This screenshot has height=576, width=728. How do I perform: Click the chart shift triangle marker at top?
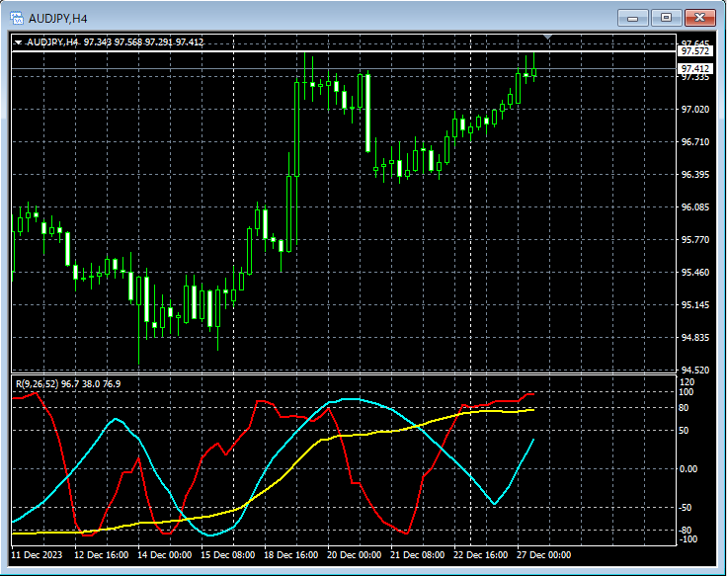(548, 37)
